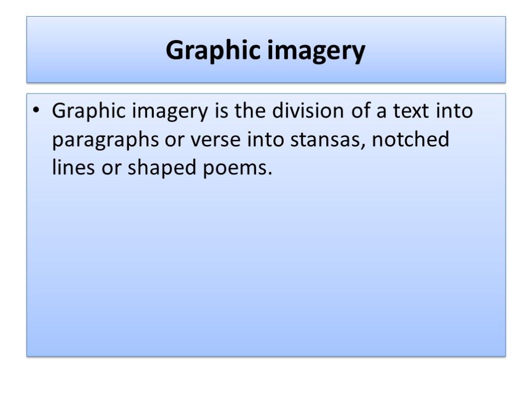Click the misspelled word "stansas"
Screen dimensions: 532x399
(325, 140)
